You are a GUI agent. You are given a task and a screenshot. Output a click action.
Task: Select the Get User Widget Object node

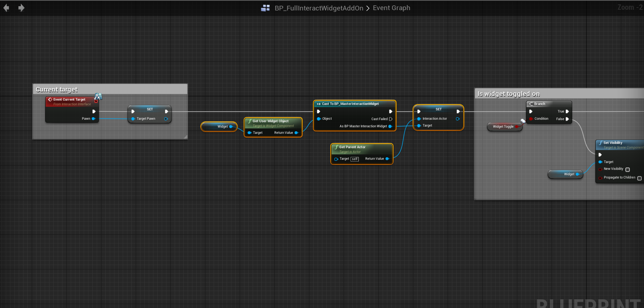[270, 121]
